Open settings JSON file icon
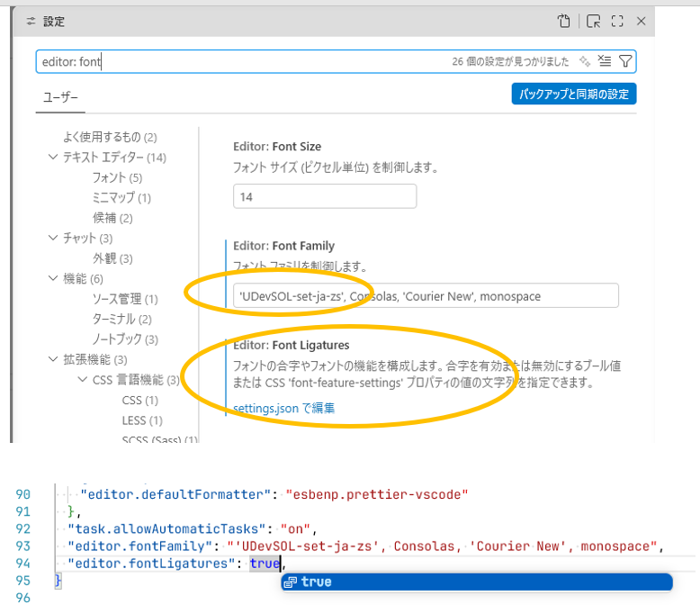The height and width of the screenshot is (614, 700). point(564,21)
